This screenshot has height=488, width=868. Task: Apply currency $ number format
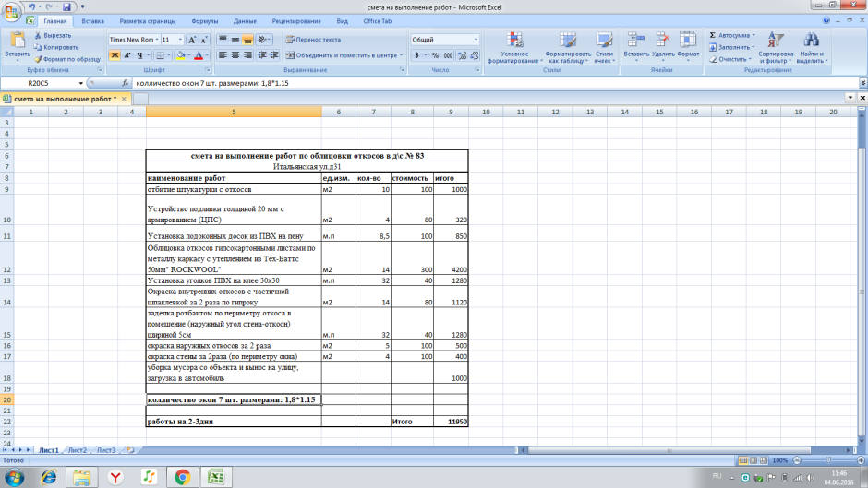click(x=416, y=55)
